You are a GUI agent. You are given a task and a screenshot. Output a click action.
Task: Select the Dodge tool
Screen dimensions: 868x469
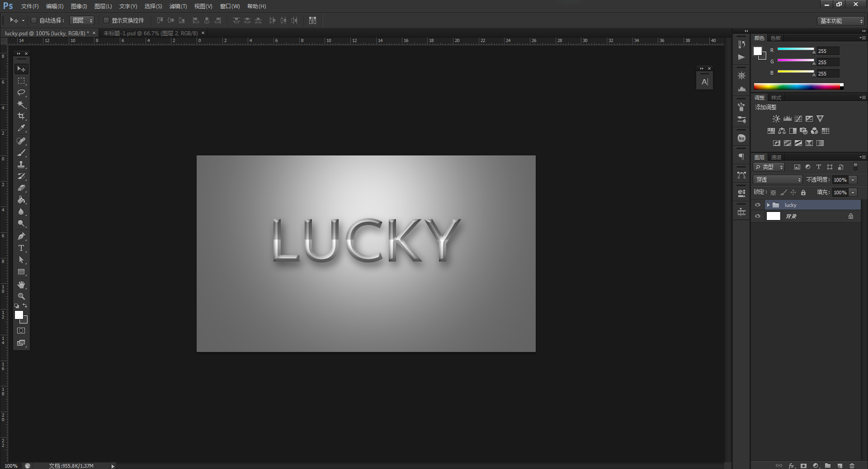[x=21, y=223]
